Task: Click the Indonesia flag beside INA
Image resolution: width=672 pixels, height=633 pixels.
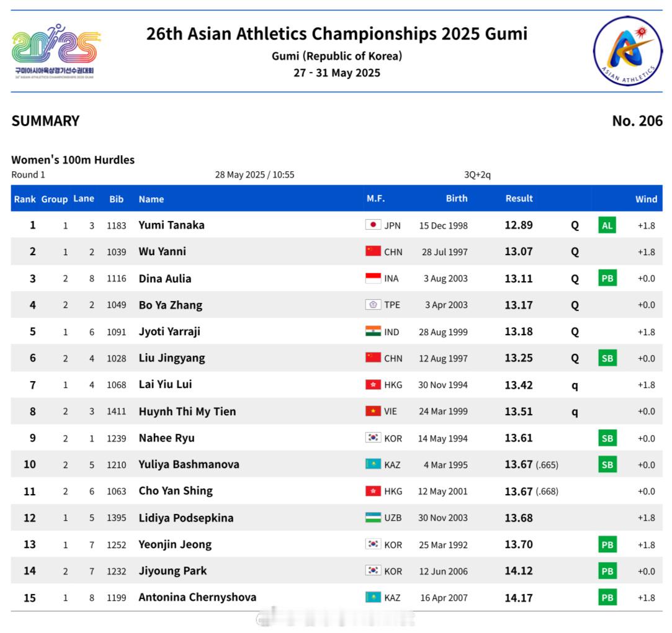Action: coord(373,278)
